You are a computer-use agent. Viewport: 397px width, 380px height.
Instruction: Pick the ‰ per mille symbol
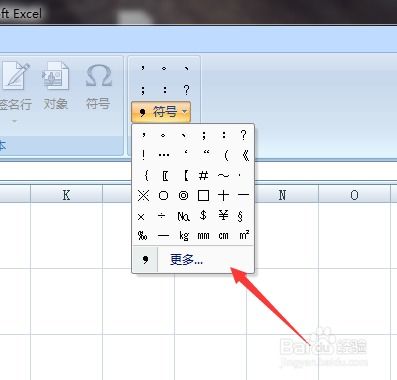pos(143,236)
